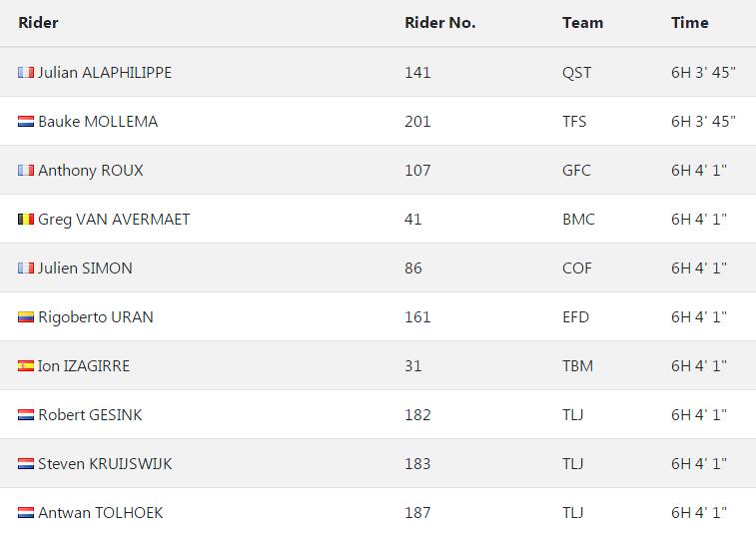Click the Dutch flag beside Robert GESINK

[x=26, y=415]
